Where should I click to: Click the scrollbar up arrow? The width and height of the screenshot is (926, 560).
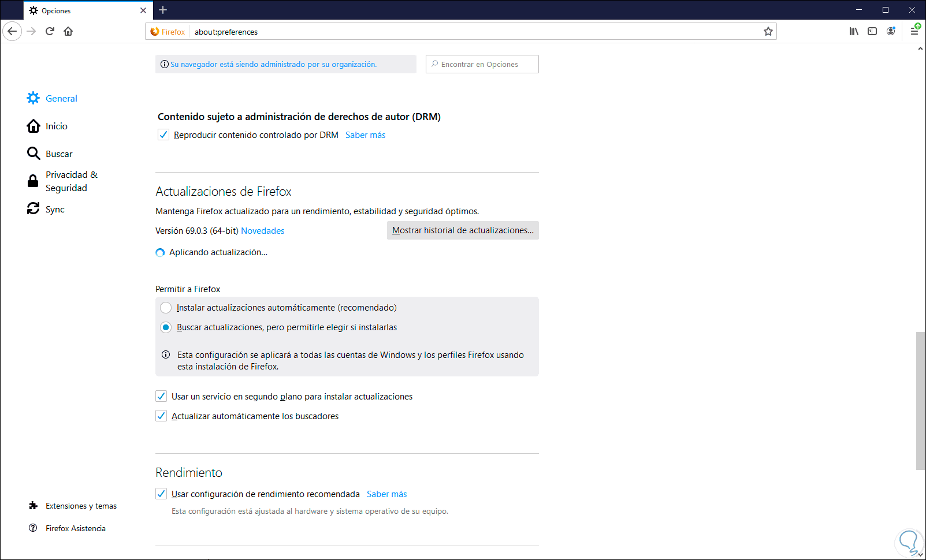(x=920, y=48)
